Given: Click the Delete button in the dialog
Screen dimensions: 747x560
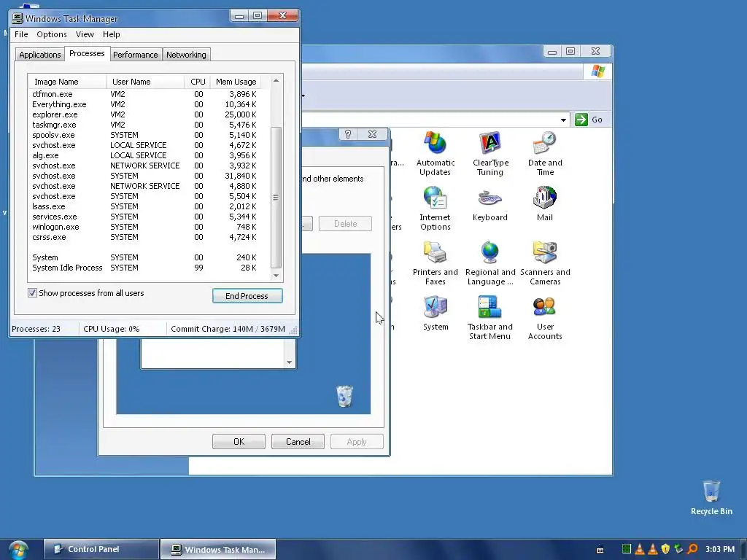Looking at the screenshot, I should tap(345, 223).
